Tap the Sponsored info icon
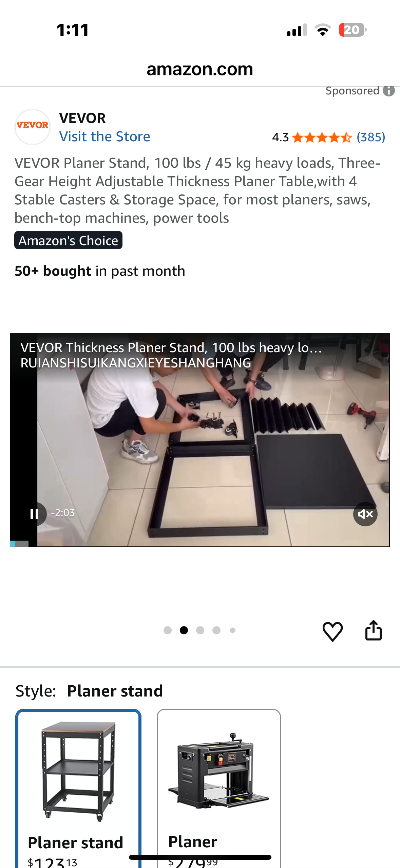This screenshot has height=868, width=400. tap(389, 91)
